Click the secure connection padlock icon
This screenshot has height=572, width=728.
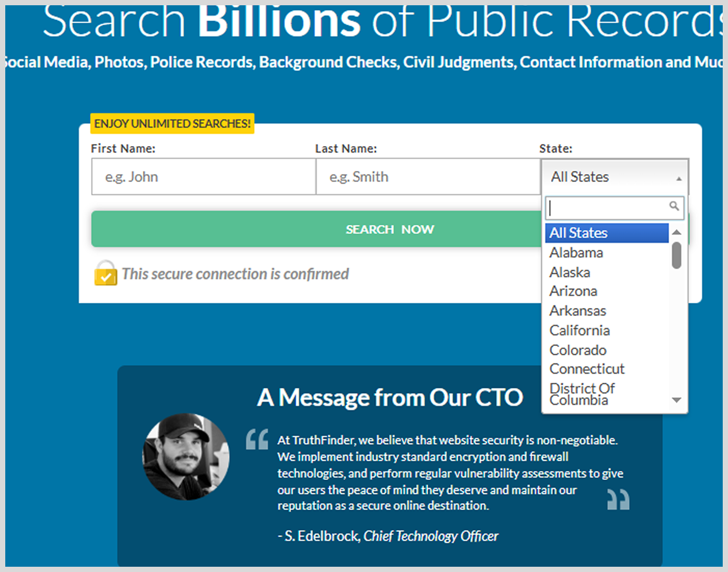[x=106, y=273]
